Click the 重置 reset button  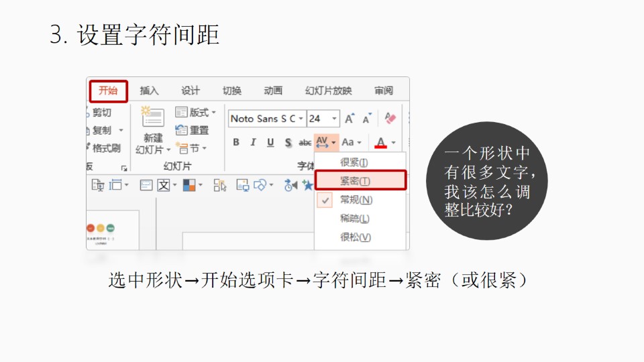193,130
